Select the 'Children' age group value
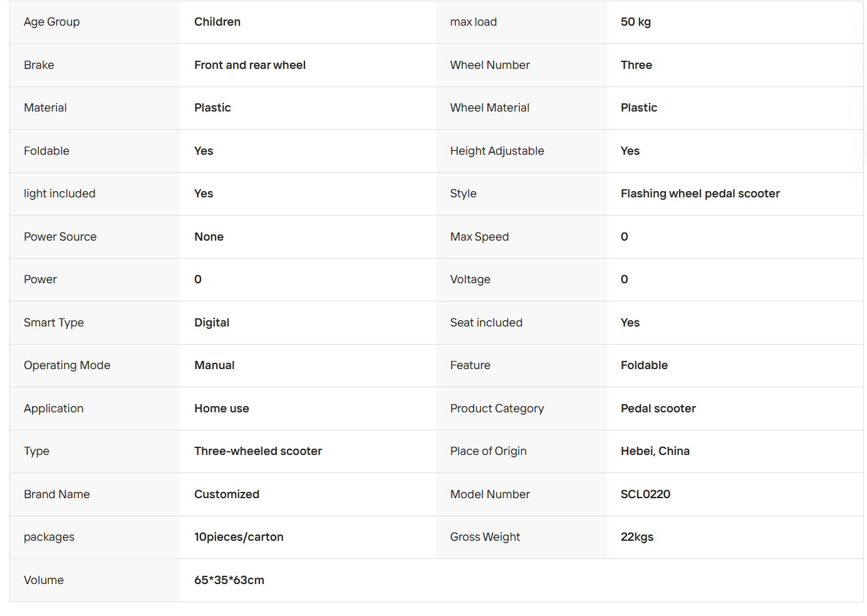Image resolution: width=867 pixels, height=616 pixels. pos(217,22)
